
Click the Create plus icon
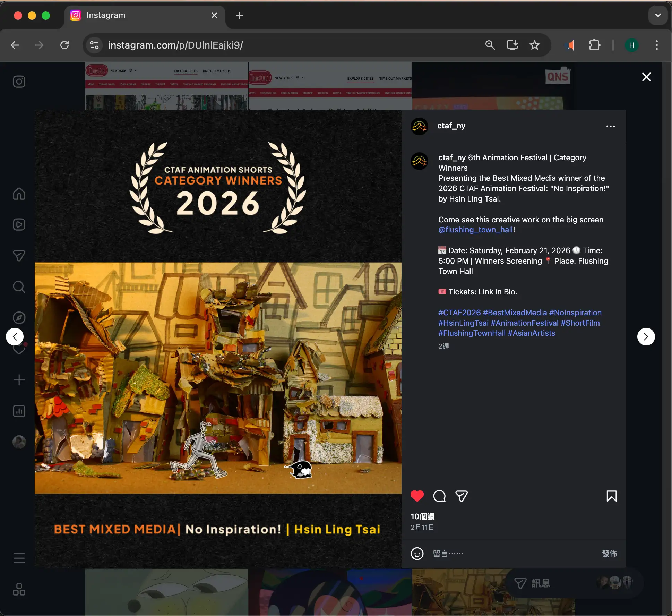19,380
